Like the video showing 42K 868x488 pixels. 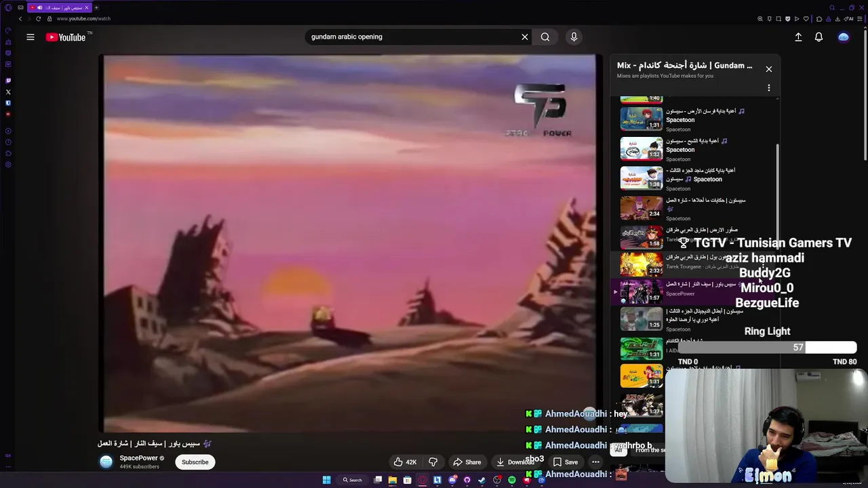pos(405,462)
